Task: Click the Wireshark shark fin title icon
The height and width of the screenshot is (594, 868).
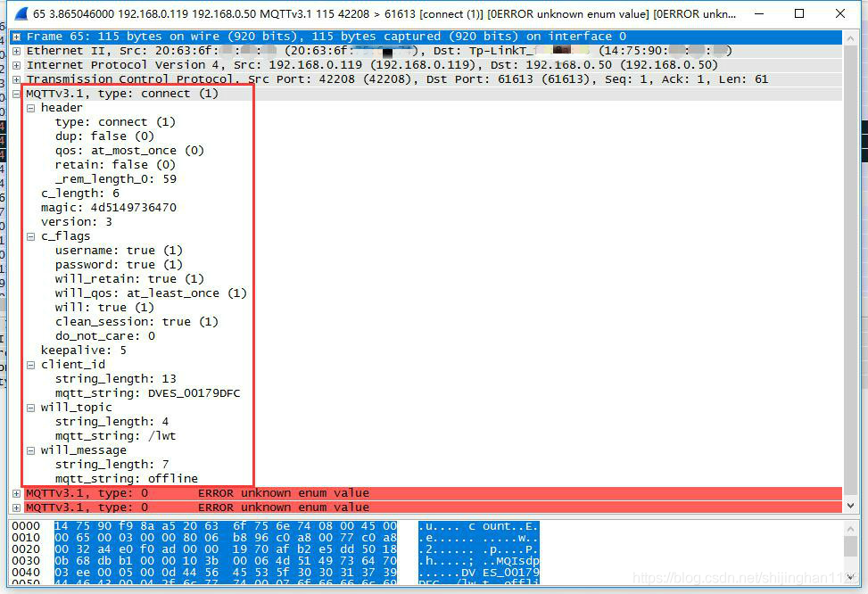Action: 21,14
